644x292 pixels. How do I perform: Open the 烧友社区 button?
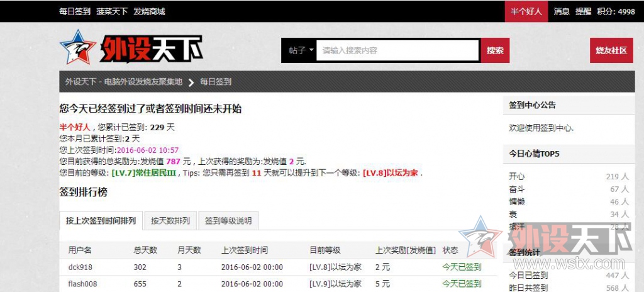tap(611, 50)
